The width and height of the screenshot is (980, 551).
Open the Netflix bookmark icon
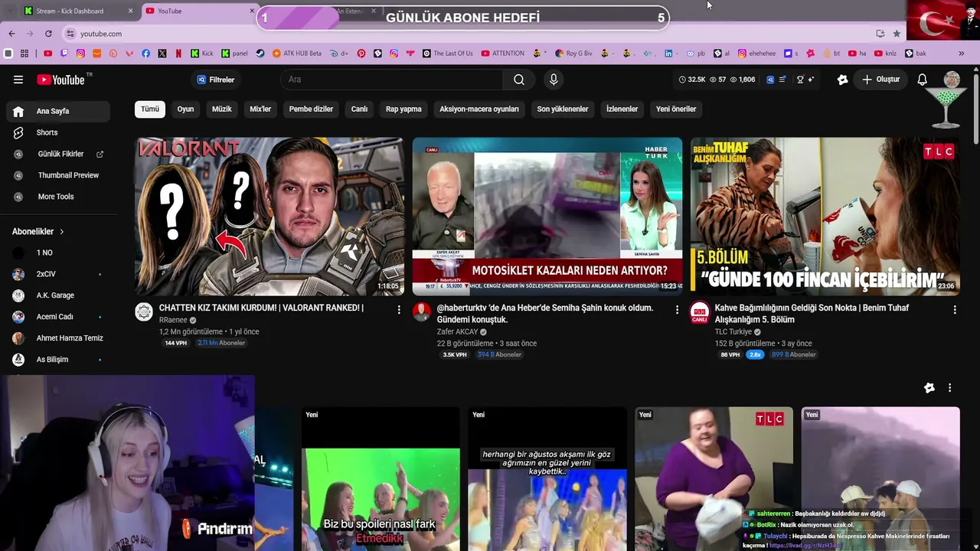(x=178, y=54)
